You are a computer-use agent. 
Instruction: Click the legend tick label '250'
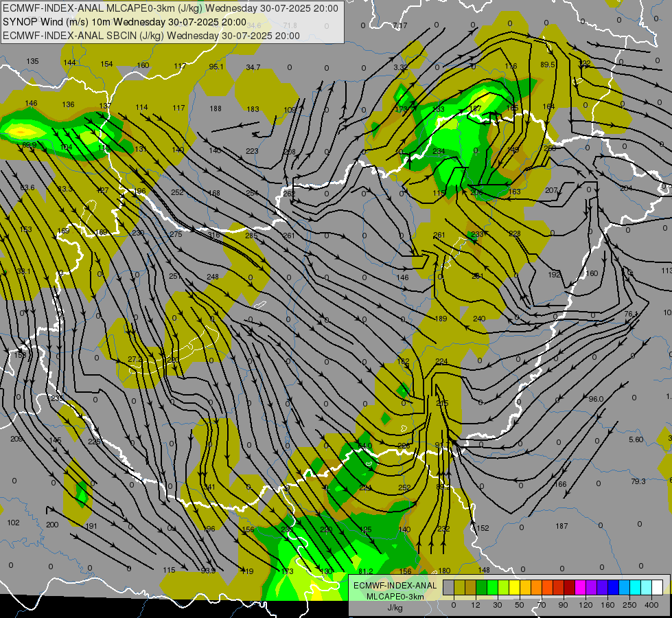629,605
